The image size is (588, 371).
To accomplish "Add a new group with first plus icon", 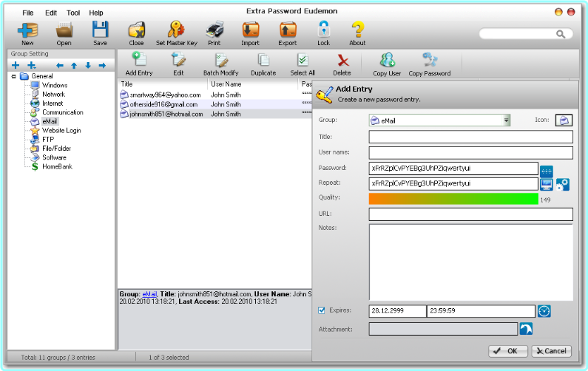I will click(16, 66).
